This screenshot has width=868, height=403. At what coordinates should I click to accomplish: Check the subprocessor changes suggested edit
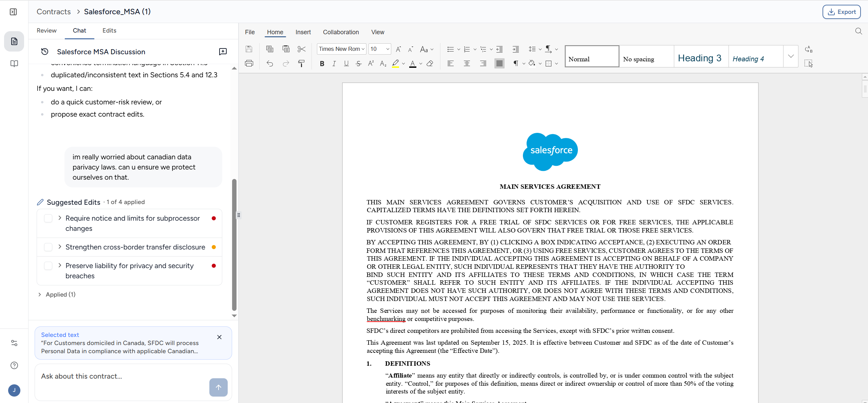(x=48, y=218)
